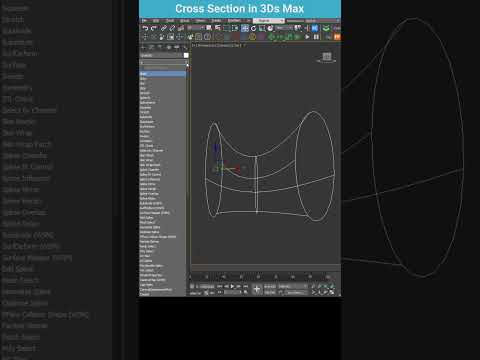
Task: Toggle Window/Crossing selection mode
Action: tap(235, 28)
